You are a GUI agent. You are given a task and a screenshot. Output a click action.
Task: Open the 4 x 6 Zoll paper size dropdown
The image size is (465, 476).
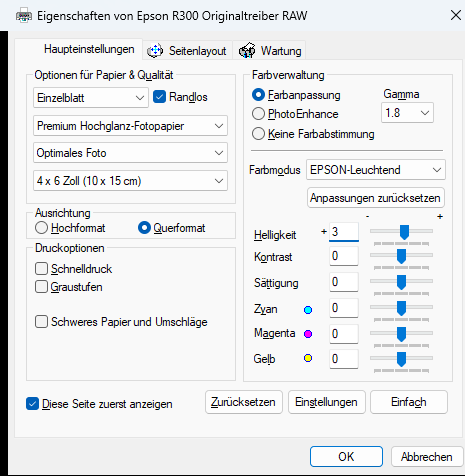click(x=130, y=181)
